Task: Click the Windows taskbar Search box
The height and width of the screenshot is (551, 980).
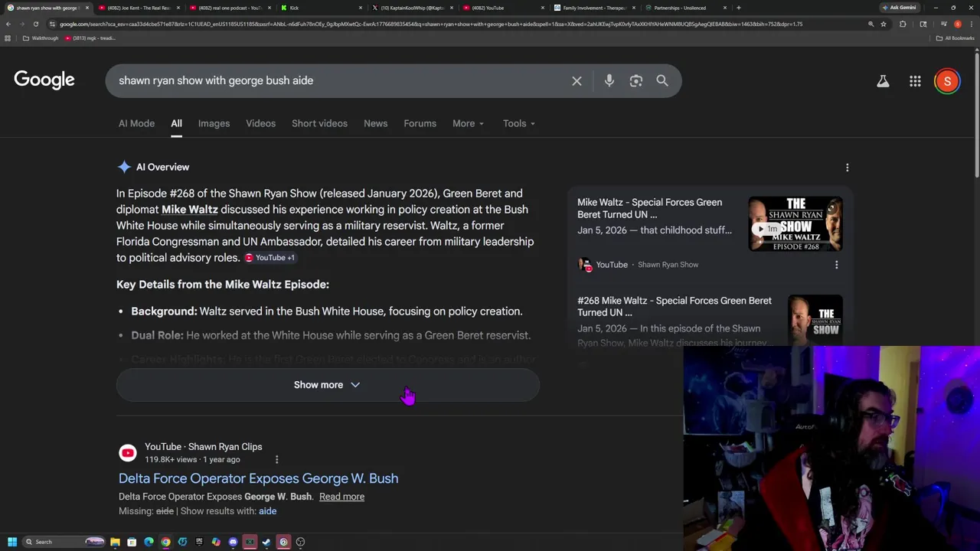Action: click(x=64, y=542)
